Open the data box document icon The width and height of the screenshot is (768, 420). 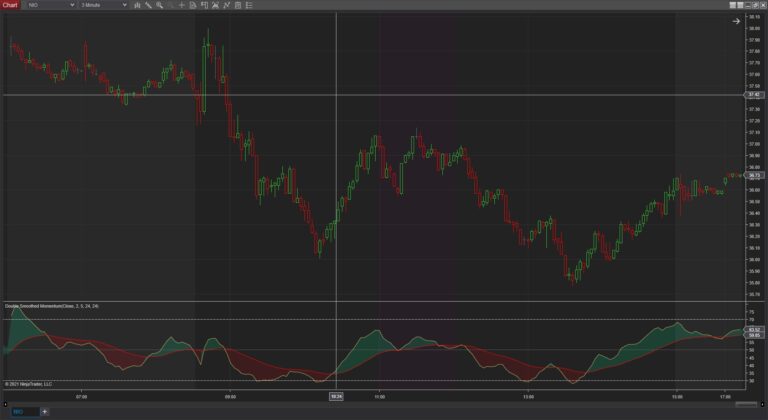point(193,5)
